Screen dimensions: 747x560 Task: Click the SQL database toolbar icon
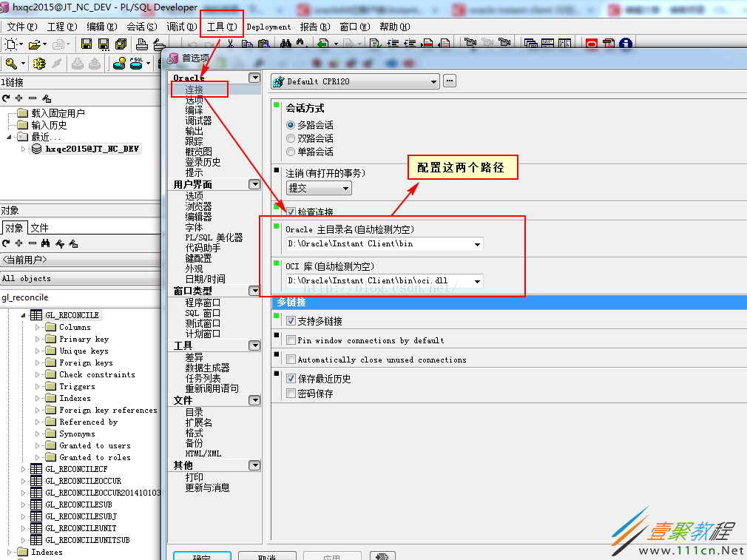pos(137,63)
